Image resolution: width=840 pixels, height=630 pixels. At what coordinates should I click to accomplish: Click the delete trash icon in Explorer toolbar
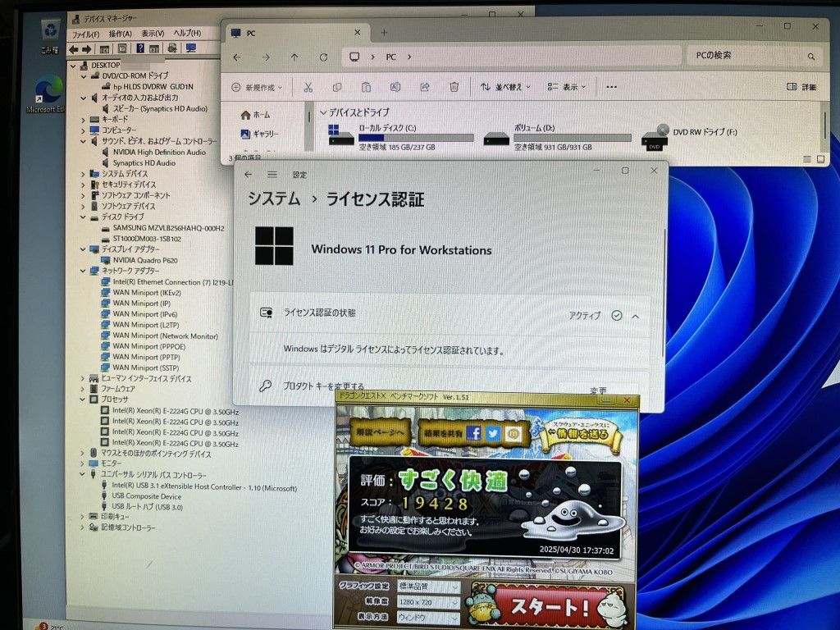(454, 87)
